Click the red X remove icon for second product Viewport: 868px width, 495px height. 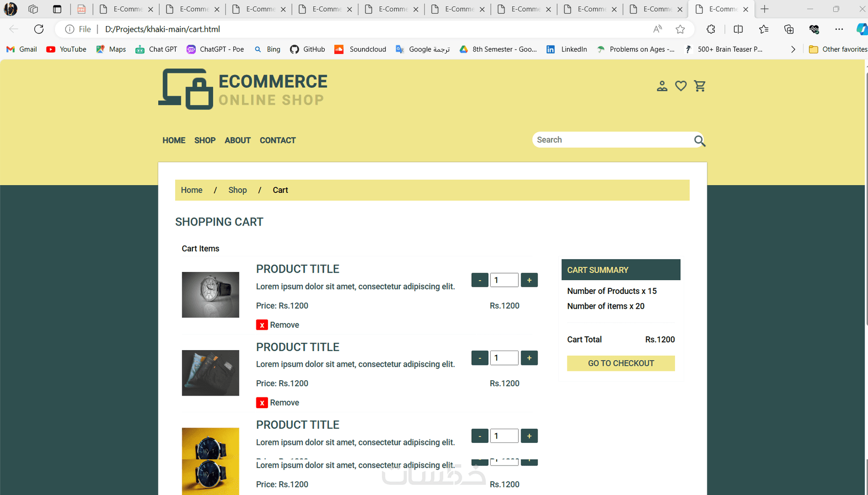click(x=262, y=403)
